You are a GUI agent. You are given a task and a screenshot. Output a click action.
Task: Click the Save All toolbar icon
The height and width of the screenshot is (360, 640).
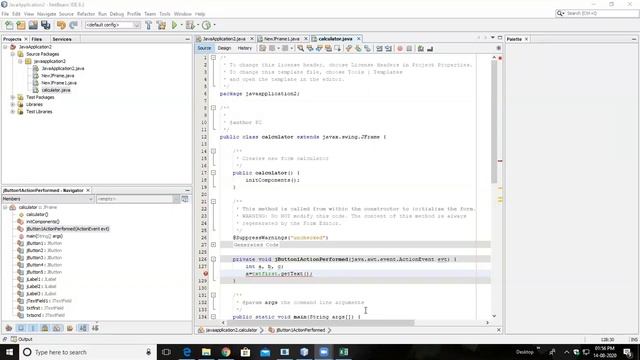point(45,25)
